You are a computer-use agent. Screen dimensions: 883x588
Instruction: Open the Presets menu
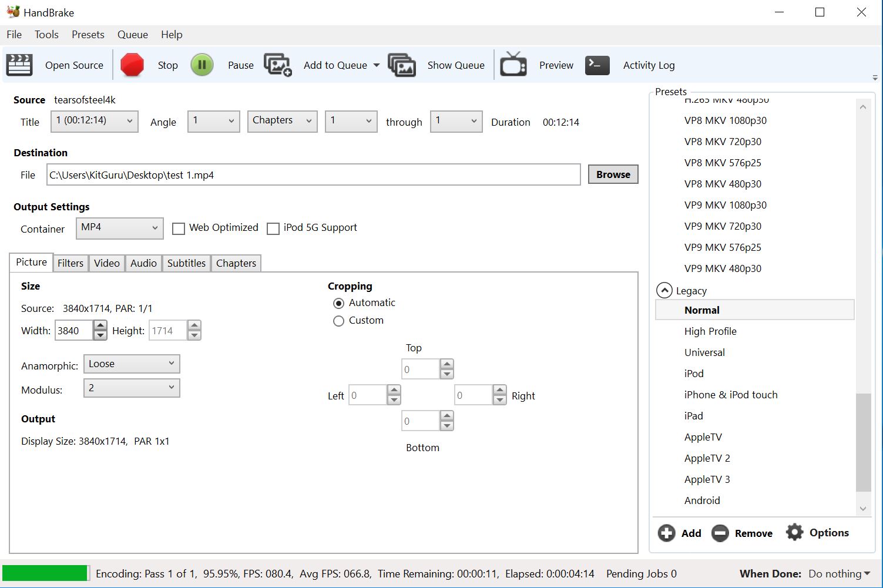[x=88, y=34]
